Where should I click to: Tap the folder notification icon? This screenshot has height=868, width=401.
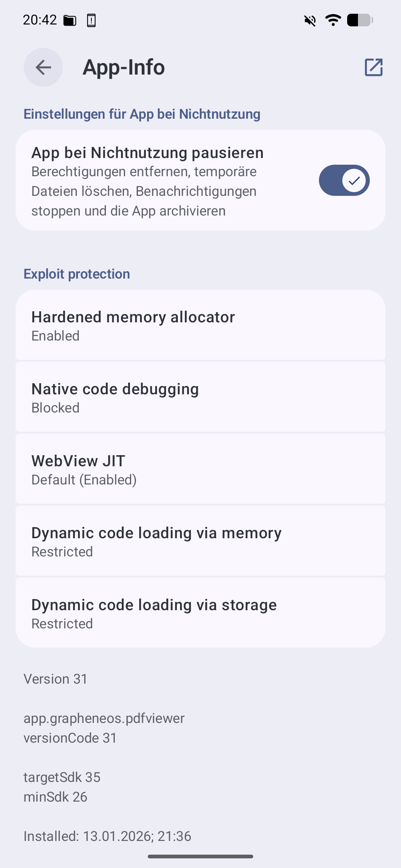(70, 20)
